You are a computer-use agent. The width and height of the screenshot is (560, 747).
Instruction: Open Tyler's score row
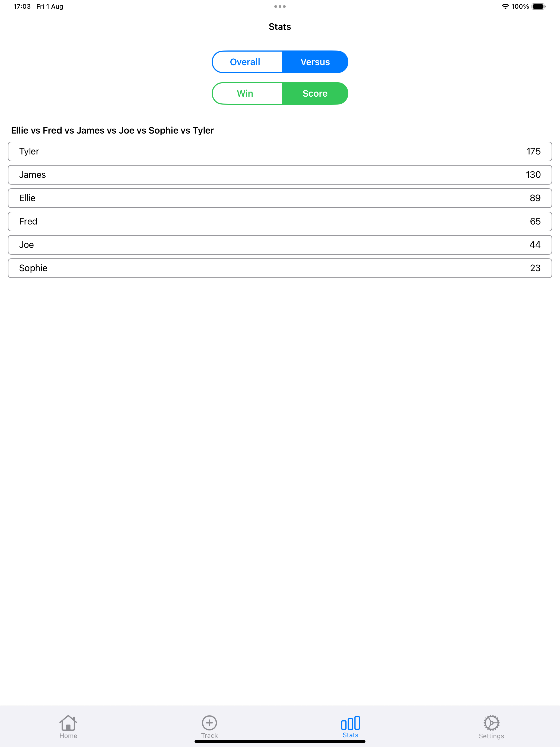(x=280, y=151)
